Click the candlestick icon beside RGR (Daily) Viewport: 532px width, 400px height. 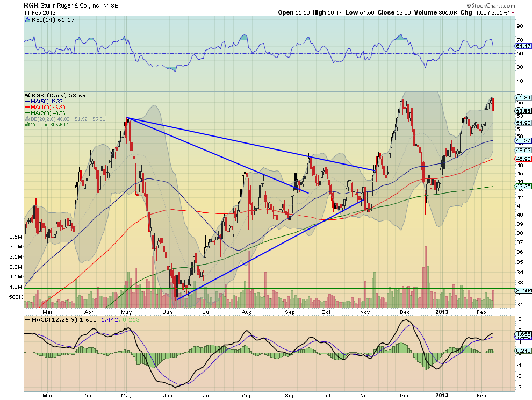click(28, 95)
